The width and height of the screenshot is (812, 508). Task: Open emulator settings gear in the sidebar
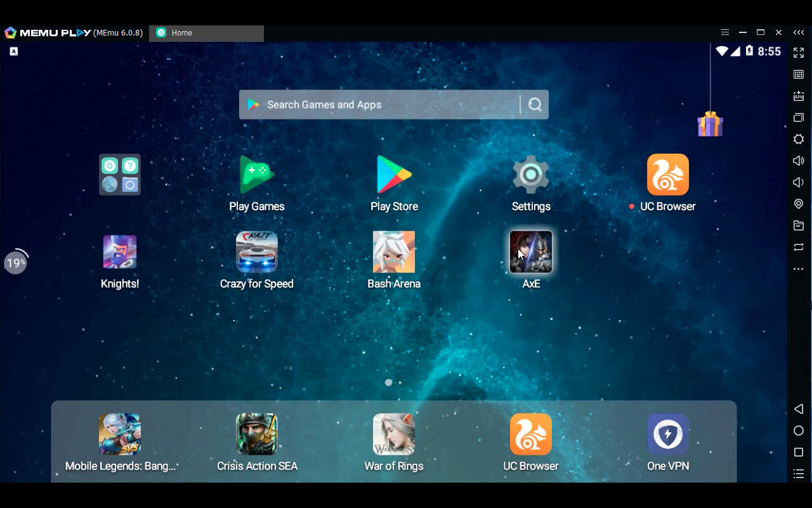(799, 140)
